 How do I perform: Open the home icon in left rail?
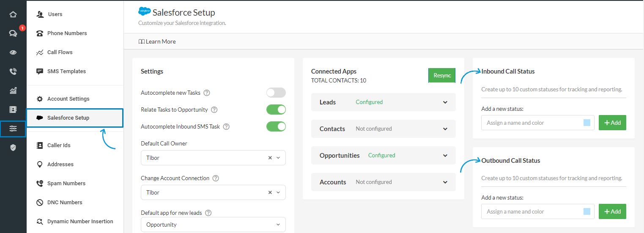(13, 14)
